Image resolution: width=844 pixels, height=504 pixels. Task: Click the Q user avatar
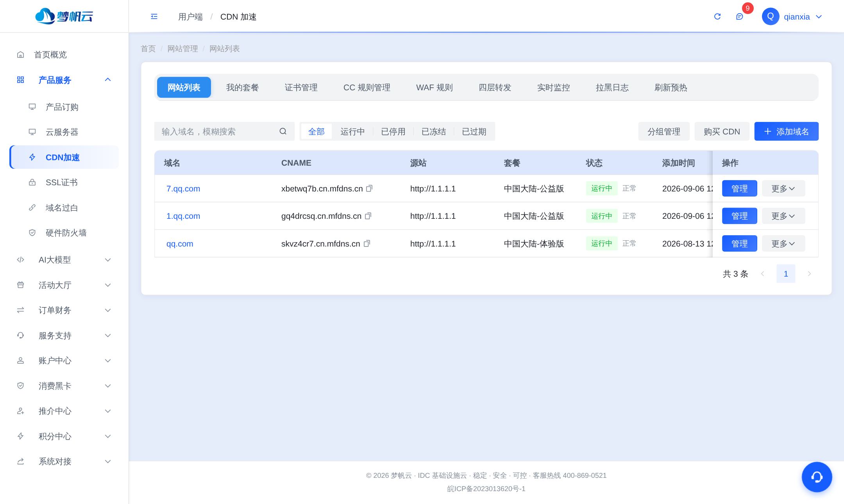tap(771, 16)
